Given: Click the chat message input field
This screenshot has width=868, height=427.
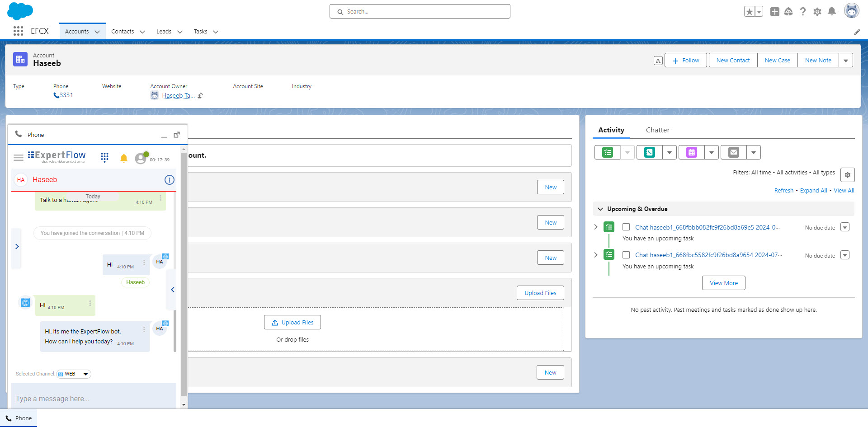Looking at the screenshot, I should click(93, 399).
